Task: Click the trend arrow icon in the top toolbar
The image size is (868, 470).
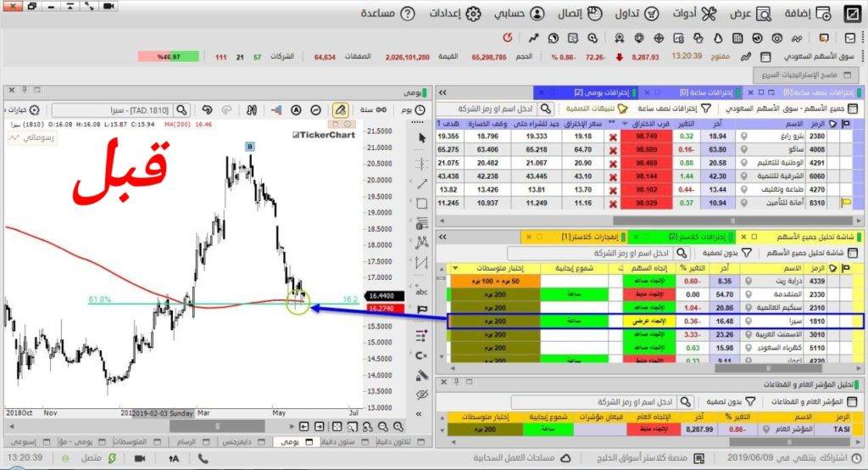Action: (x=533, y=37)
